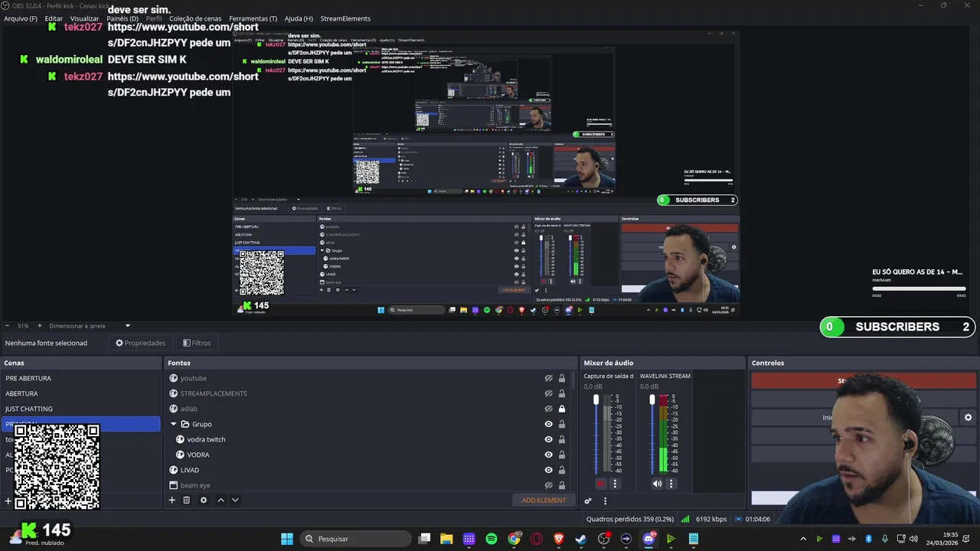The width and height of the screenshot is (980, 551).
Task: Show the youtube source
Action: pos(548,378)
